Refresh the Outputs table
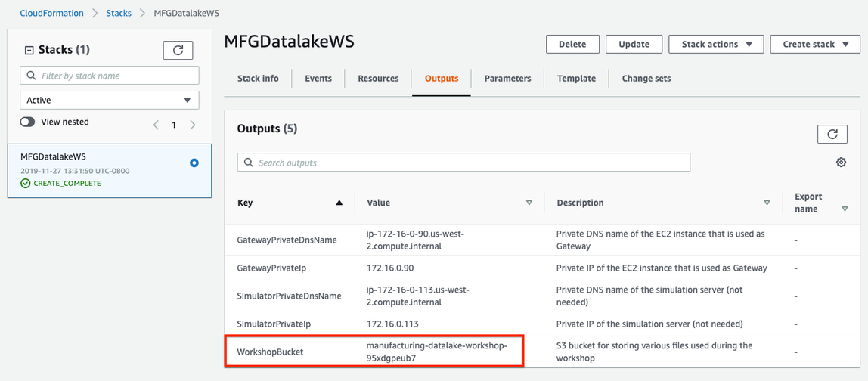 832,134
